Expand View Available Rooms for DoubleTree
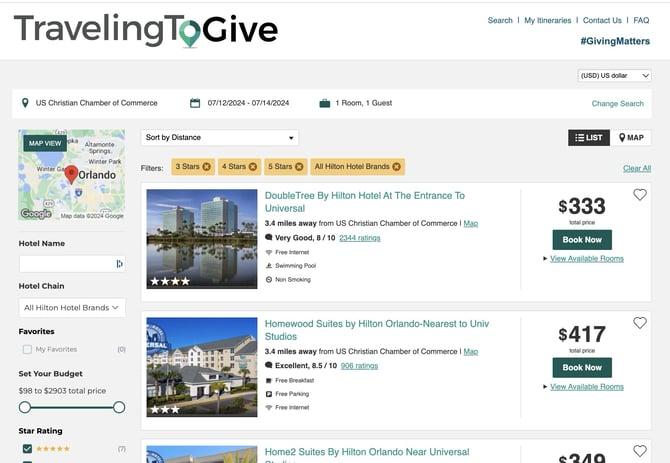 click(x=587, y=258)
